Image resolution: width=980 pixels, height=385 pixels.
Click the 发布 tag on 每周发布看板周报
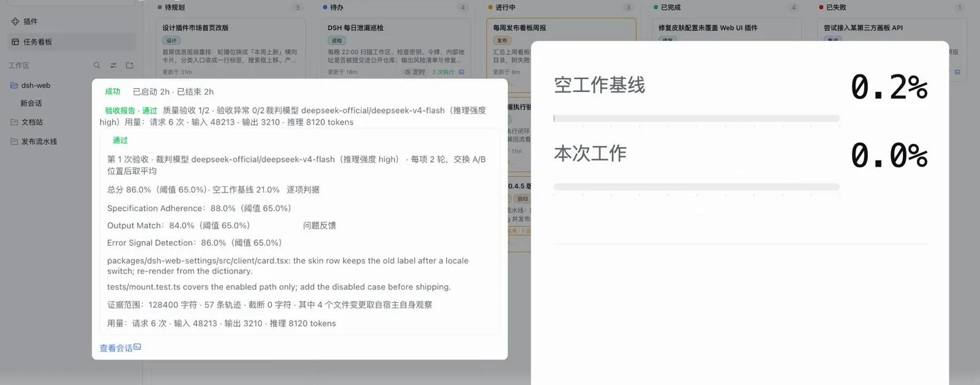click(502, 40)
